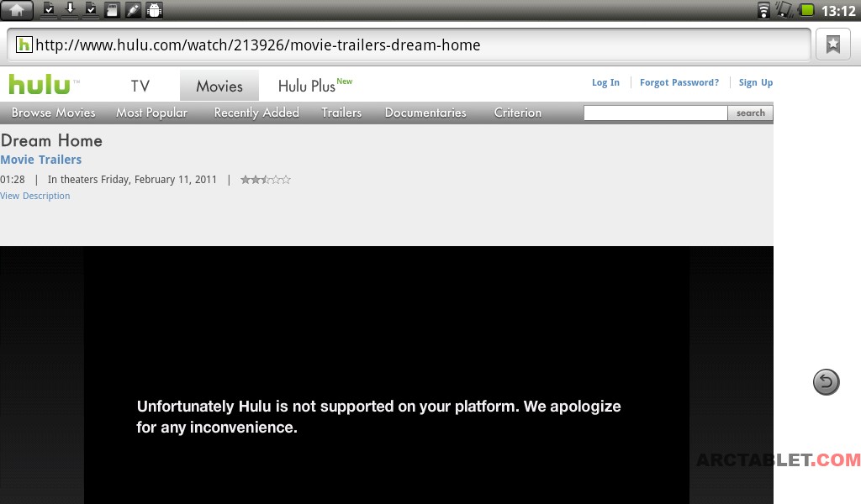
Task: Tap the vibrate mode status icon
Action: click(x=784, y=10)
